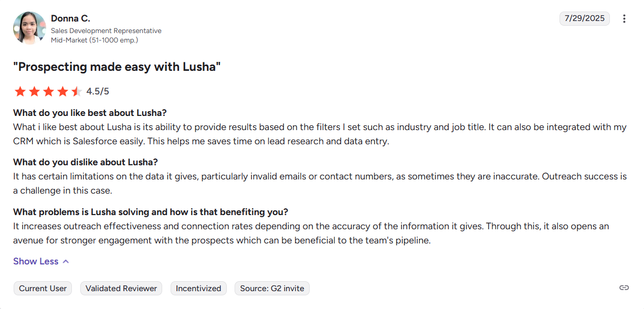Viewport: 644px width, 309px height.
Task: Collapse the review via Show Less
Action: pyautogui.click(x=36, y=261)
